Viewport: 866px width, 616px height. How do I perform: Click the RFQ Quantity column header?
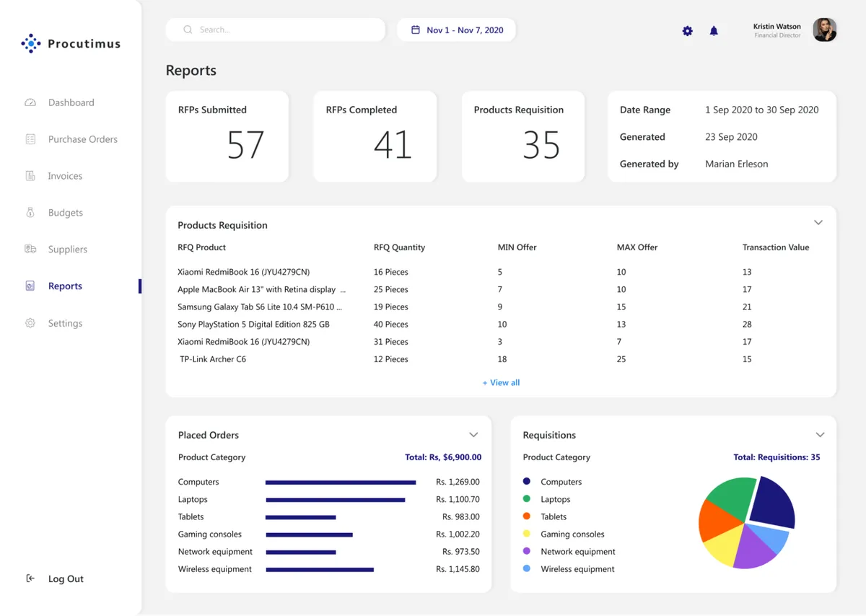[399, 247]
